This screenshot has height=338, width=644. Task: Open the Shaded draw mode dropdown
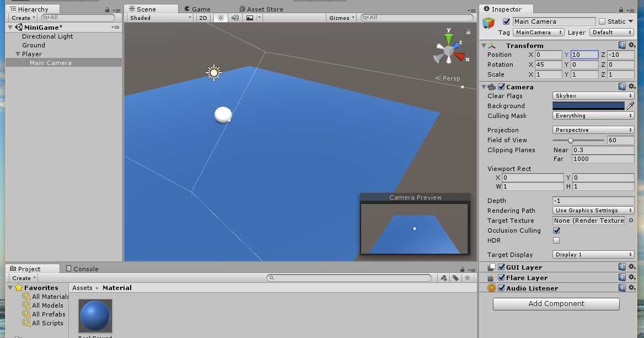click(159, 17)
